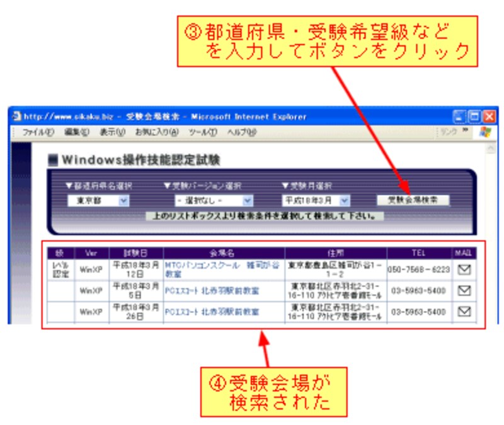Click mail icon in the 5日 exam row
The image size is (504, 425).
pos(464,291)
